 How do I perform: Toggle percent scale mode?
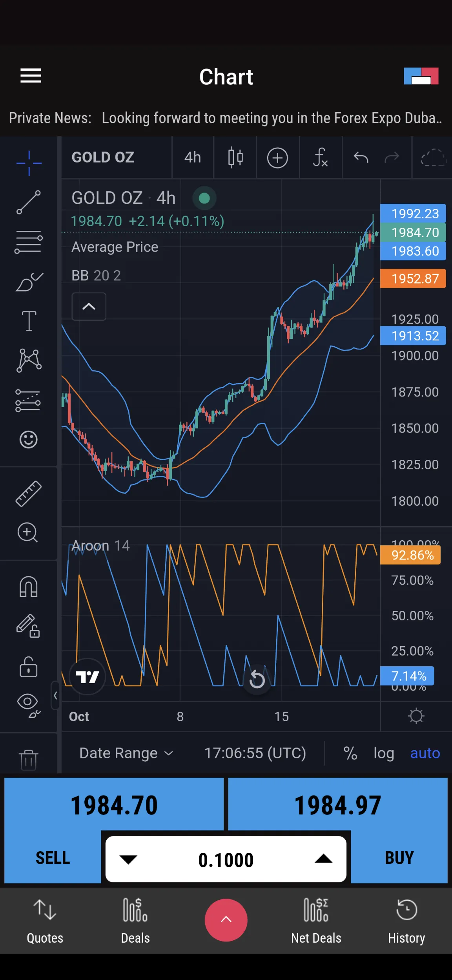[x=350, y=753]
